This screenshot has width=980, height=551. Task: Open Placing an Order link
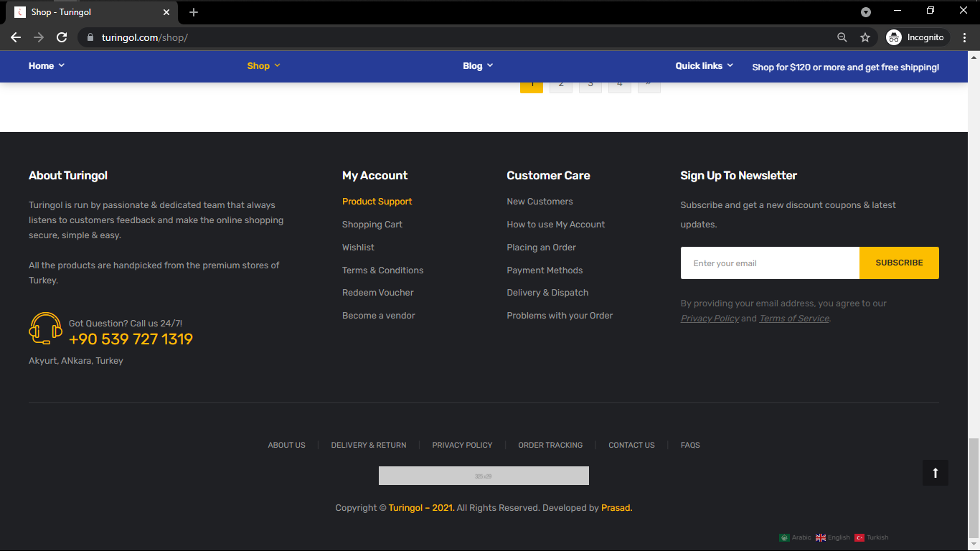coord(542,248)
